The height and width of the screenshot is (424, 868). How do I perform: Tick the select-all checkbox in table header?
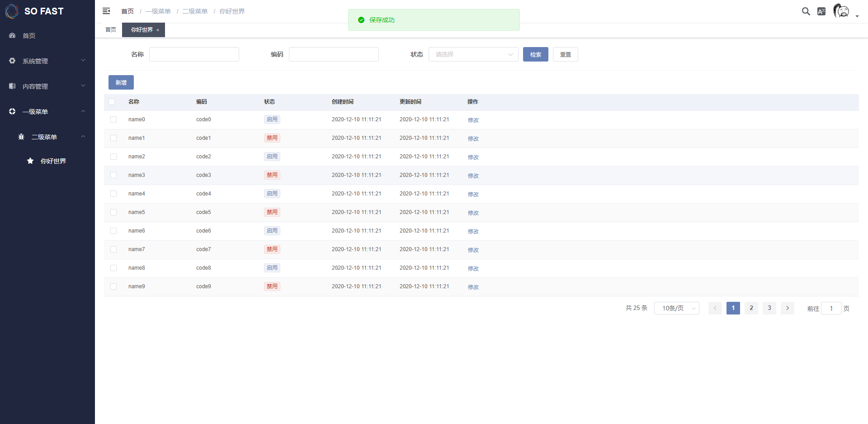(x=112, y=102)
